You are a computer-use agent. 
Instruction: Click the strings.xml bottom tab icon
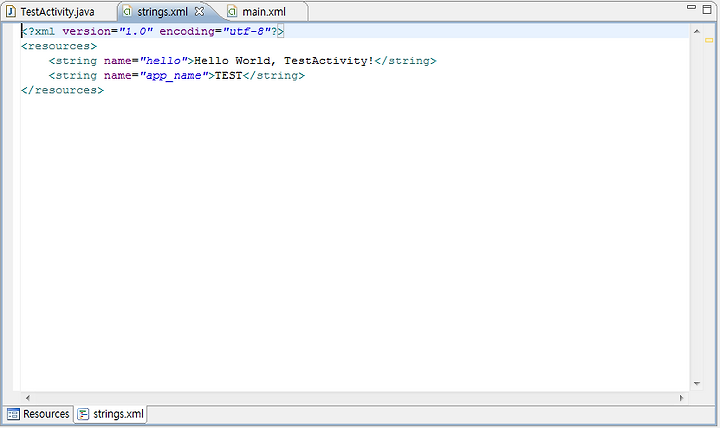[83, 414]
